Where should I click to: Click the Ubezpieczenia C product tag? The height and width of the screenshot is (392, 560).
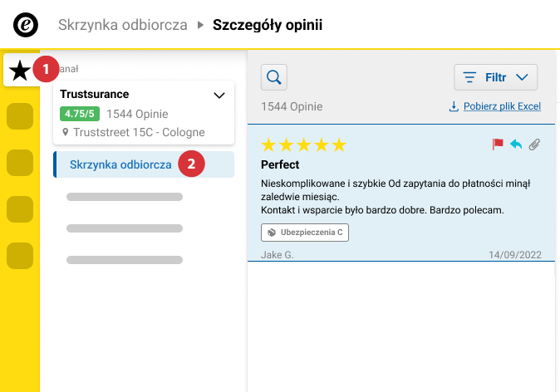(305, 233)
